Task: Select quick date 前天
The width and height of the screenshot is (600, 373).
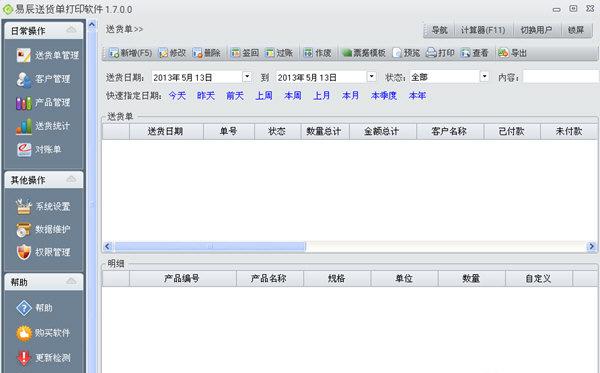Action: [235, 96]
